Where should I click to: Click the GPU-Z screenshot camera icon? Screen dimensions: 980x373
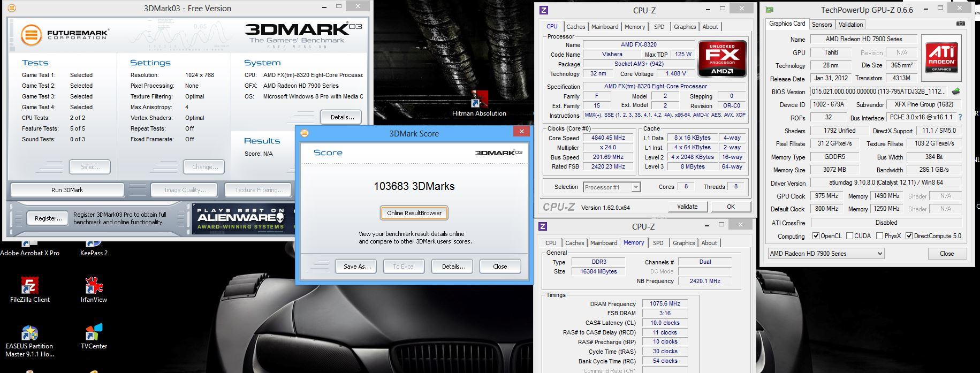[x=960, y=24]
